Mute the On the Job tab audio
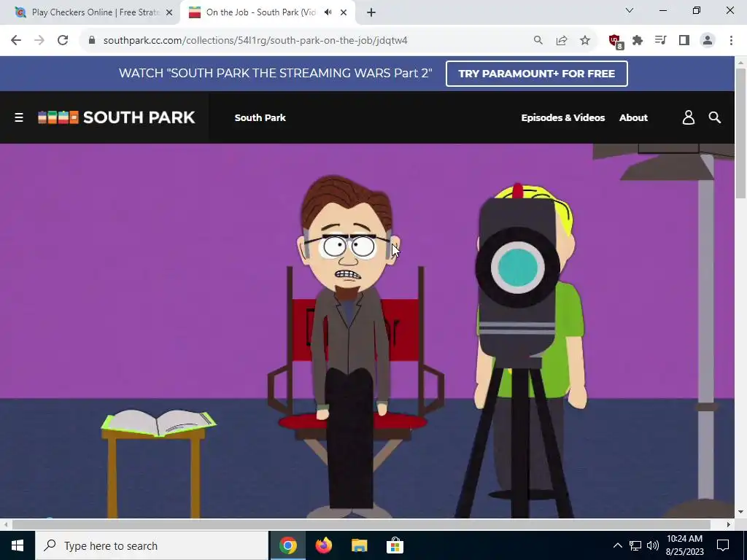Viewport: 747px width, 560px height. 328,12
